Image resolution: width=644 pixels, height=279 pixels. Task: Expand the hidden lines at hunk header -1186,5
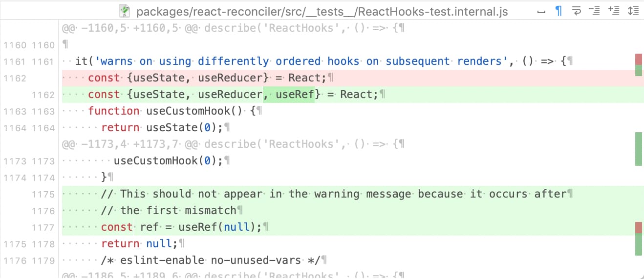pos(233,275)
